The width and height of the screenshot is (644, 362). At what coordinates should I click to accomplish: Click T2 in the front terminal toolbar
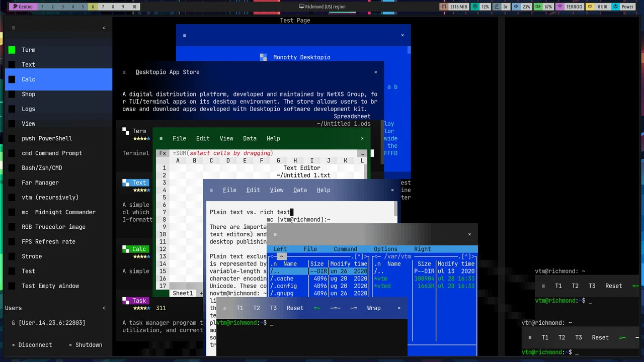(x=257, y=308)
